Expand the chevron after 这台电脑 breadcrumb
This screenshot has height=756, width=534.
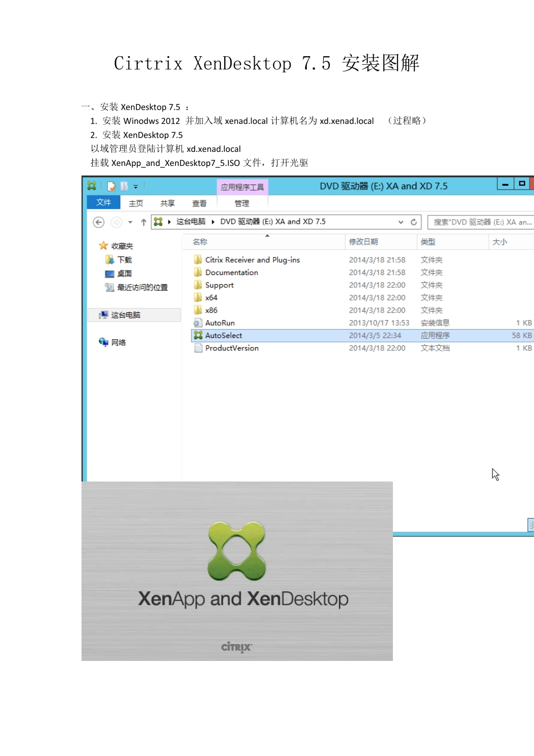click(x=213, y=222)
